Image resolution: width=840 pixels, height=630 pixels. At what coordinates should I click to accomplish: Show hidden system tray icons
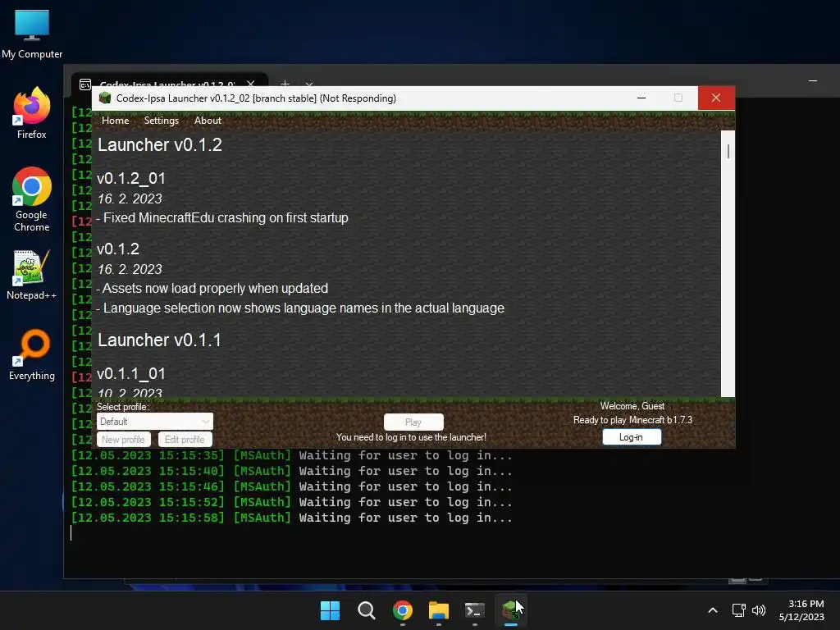tap(713, 610)
